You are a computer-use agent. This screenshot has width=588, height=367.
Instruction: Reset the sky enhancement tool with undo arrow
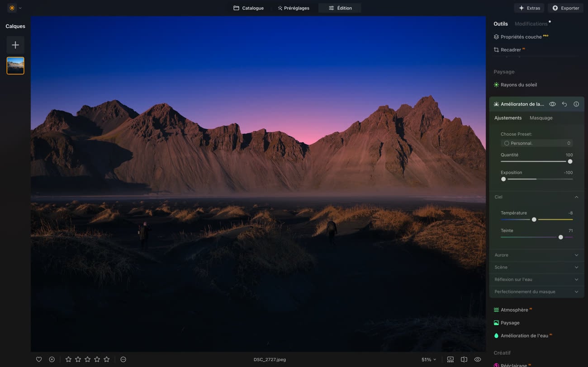point(564,104)
